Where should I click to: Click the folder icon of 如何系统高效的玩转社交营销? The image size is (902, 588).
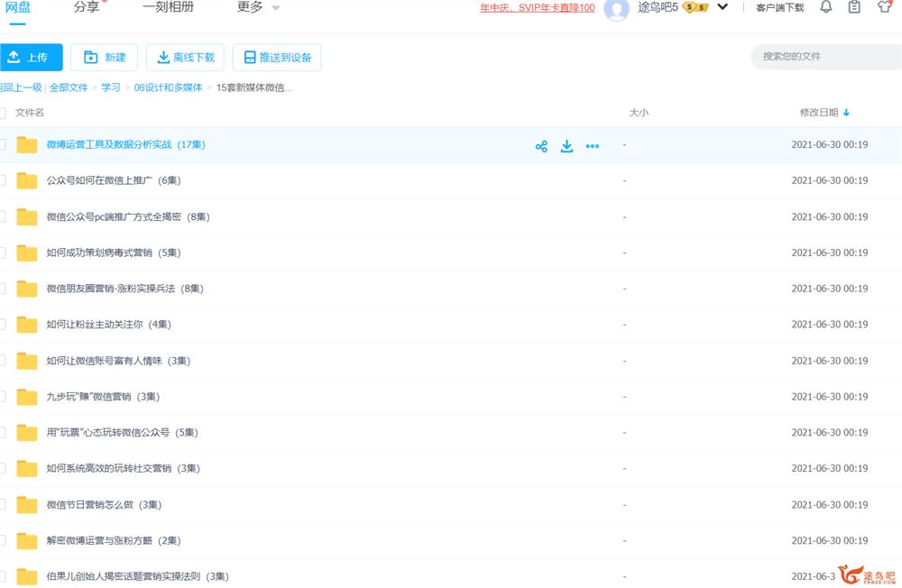click(x=26, y=468)
